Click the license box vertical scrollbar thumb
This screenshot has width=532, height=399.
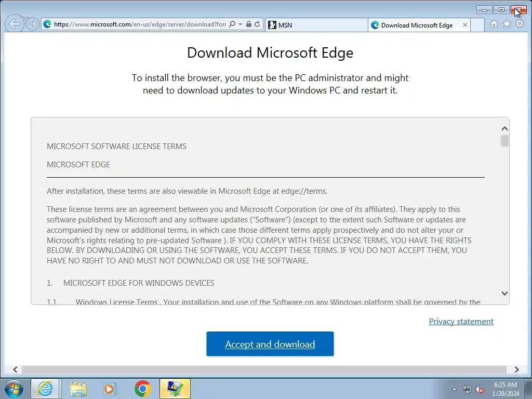504,141
